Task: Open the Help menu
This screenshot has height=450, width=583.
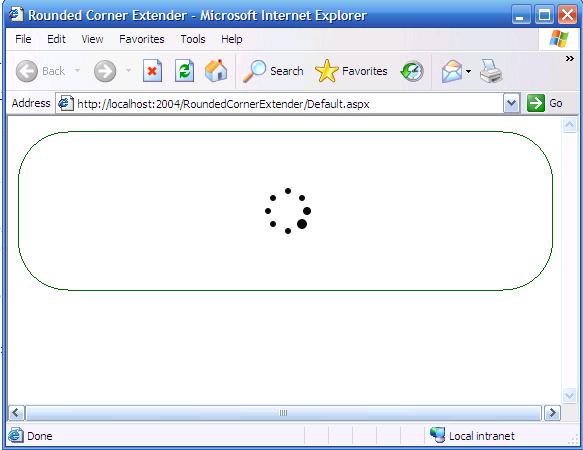Action: [x=232, y=39]
